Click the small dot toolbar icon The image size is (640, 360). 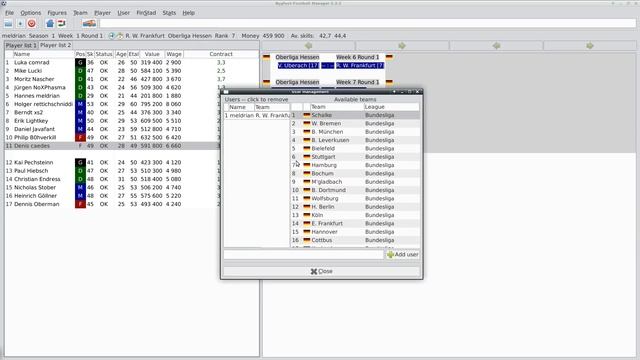click(x=20, y=24)
